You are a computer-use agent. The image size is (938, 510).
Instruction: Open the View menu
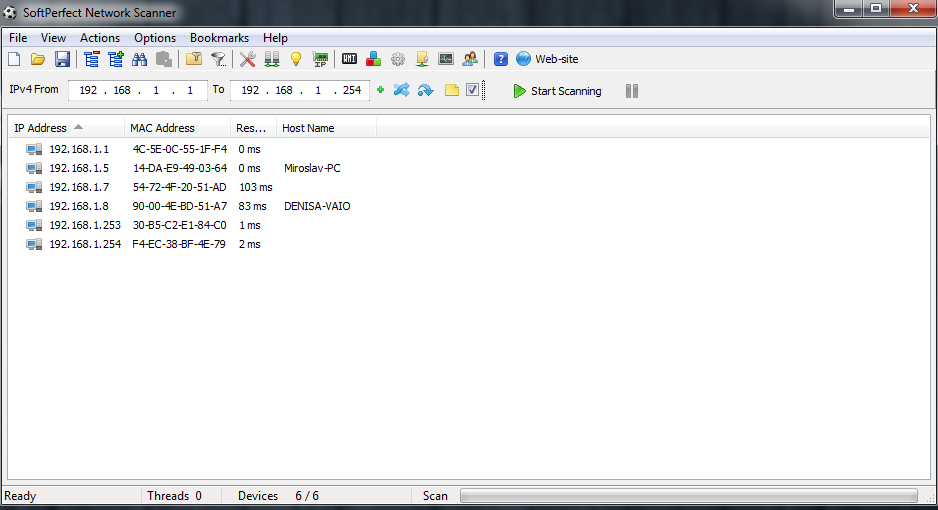pyautogui.click(x=53, y=38)
